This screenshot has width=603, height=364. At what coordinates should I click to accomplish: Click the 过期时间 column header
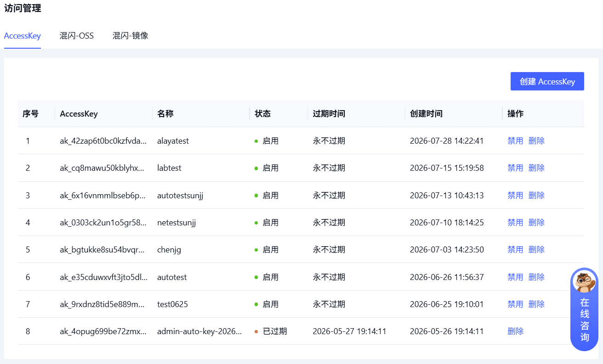(329, 114)
